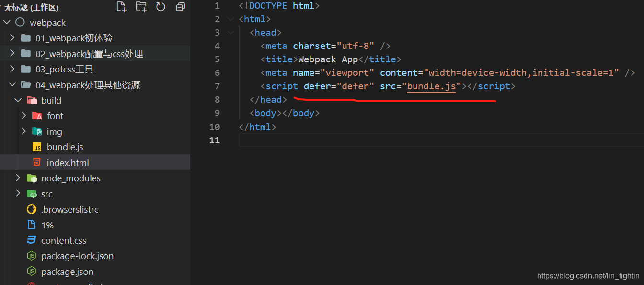Expand the 01_webpack初体验 folder chevron
Viewport: 644px width, 285px height.
point(12,38)
